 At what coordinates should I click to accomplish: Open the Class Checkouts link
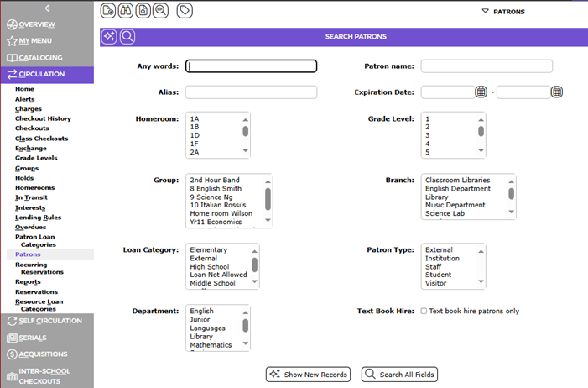(42, 139)
